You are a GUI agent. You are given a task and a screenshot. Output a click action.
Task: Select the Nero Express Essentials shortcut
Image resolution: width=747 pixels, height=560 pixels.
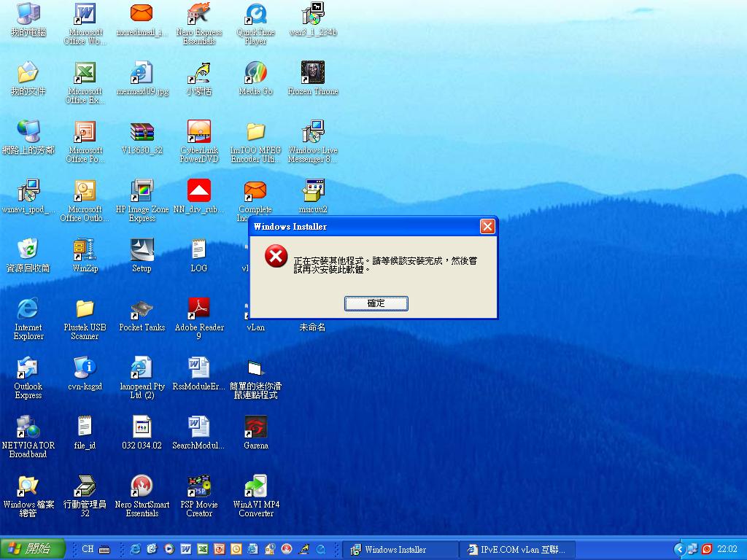click(199, 24)
